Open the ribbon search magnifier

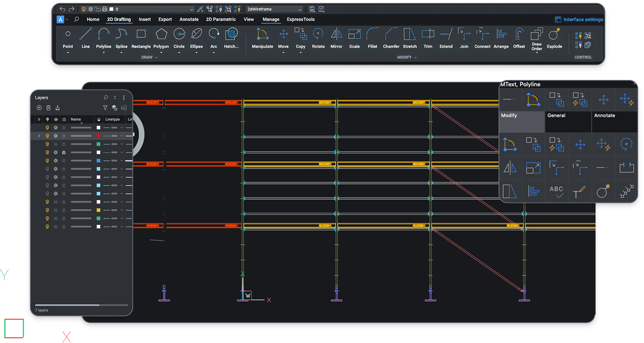77,19
